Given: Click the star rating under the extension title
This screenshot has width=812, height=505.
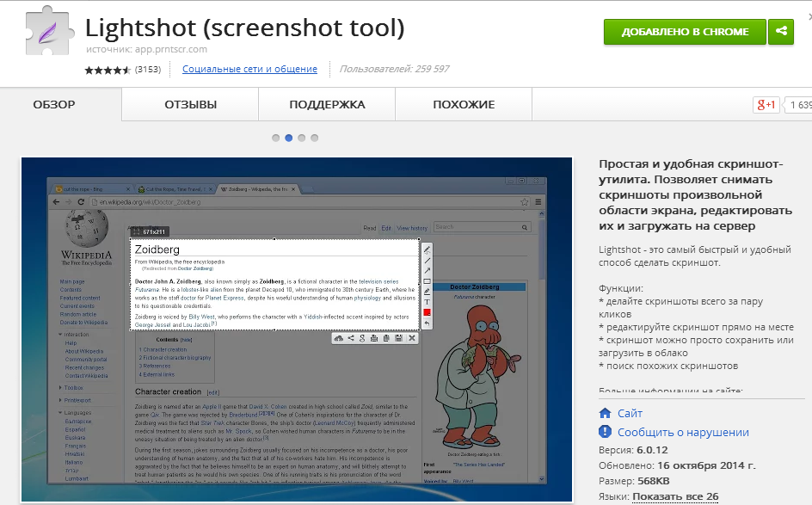Looking at the screenshot, I should pos(108,70).
